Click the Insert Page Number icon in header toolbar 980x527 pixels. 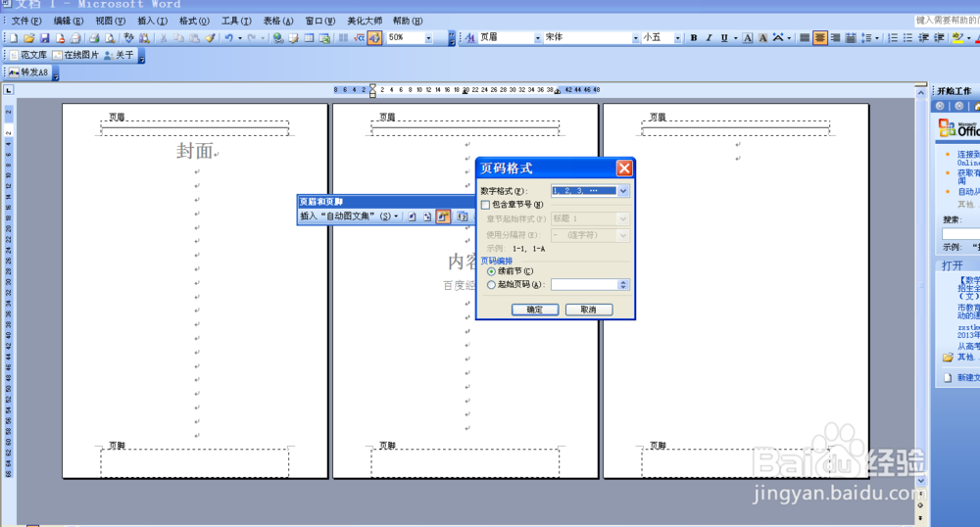pos(412,216)
